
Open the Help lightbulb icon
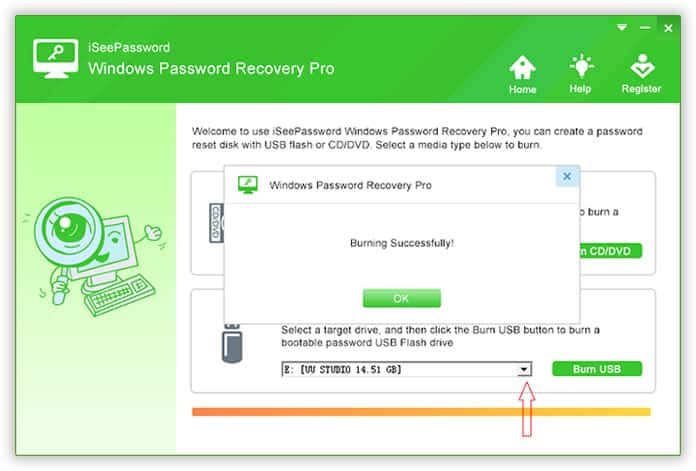pyautogui.click(x=581, y=67)
